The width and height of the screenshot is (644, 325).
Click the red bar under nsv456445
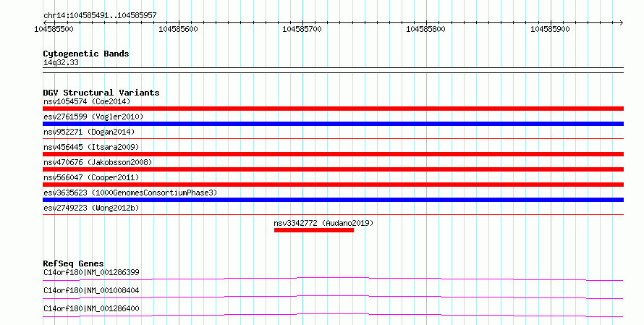tap(333, 154)
